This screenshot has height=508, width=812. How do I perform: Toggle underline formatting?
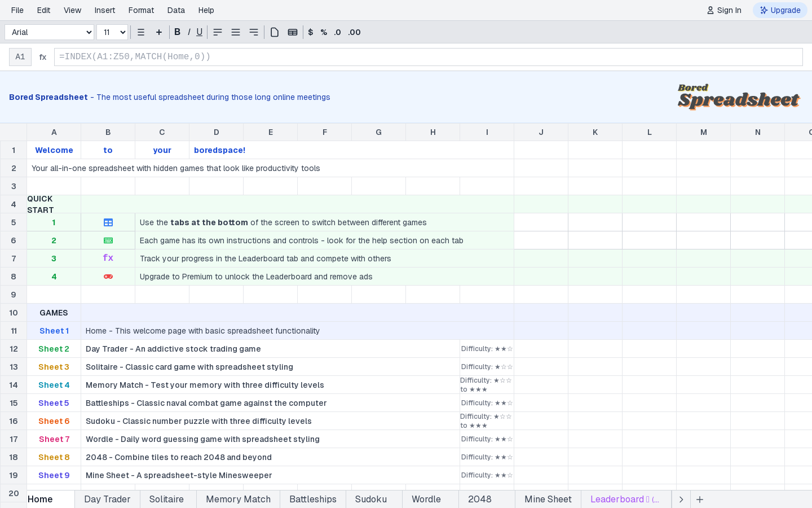click(x=199, y=32)
